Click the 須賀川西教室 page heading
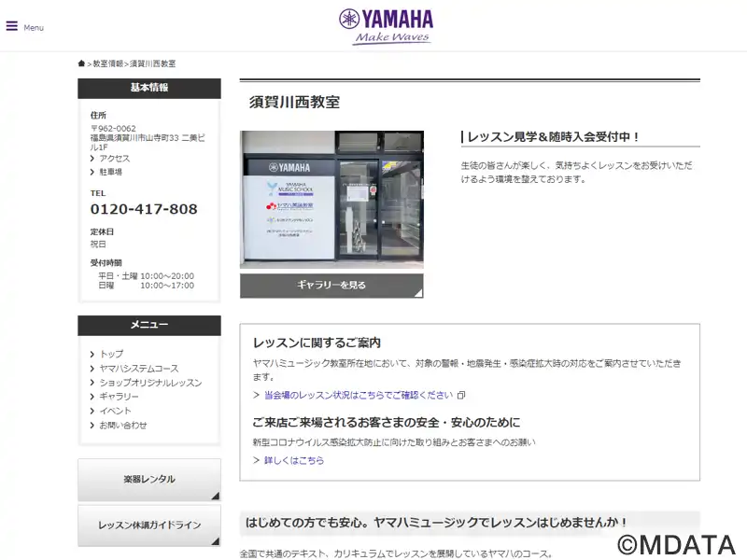Image resolution: width=747 pixels, height=560 pixels. click(x=294, y=103)
